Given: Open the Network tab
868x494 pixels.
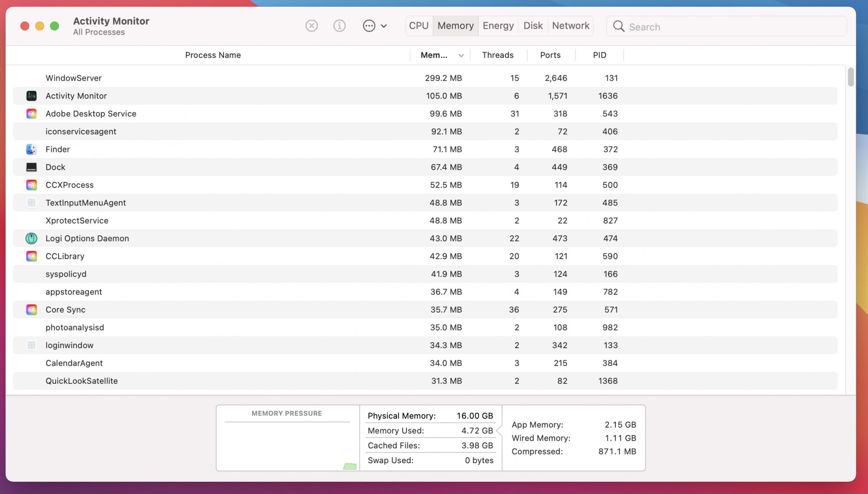Looking at the screenshot, I should coord(570,26).
